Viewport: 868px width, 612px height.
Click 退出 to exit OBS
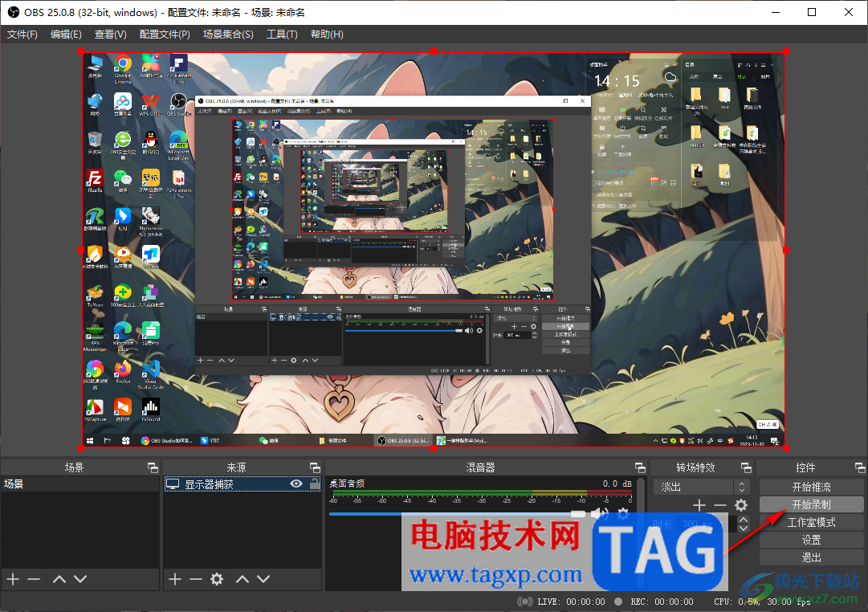(x=811, y=557)
